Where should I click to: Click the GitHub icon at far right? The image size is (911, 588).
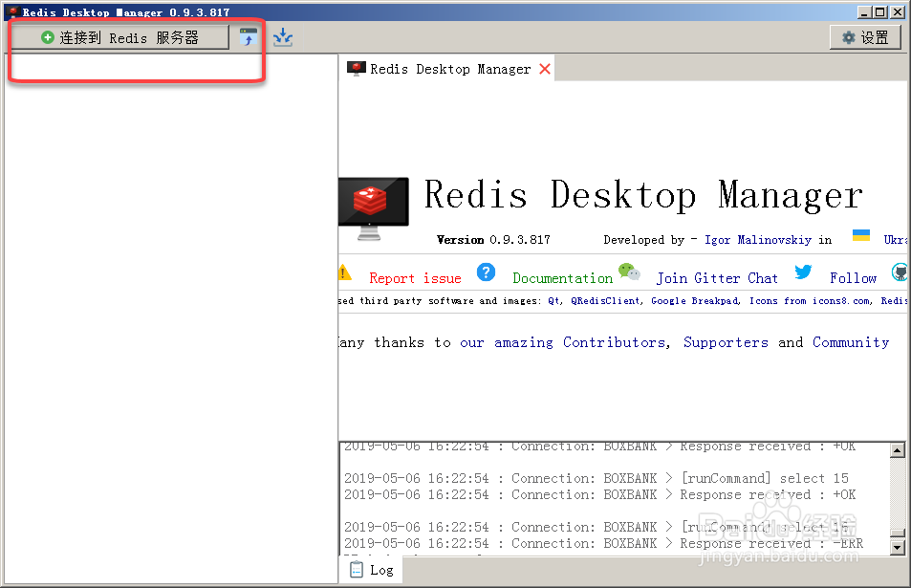[x=900, y=272]
